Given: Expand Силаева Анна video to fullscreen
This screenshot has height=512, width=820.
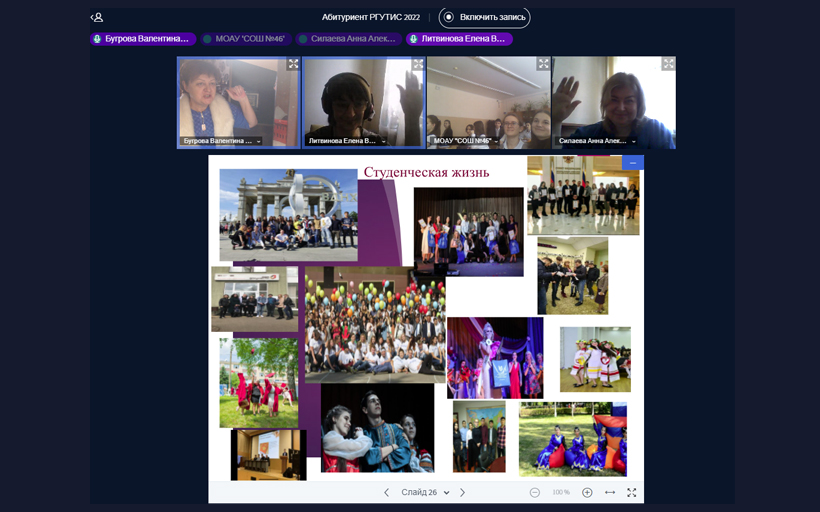Looking at the screenshot, I should [668, 64].
